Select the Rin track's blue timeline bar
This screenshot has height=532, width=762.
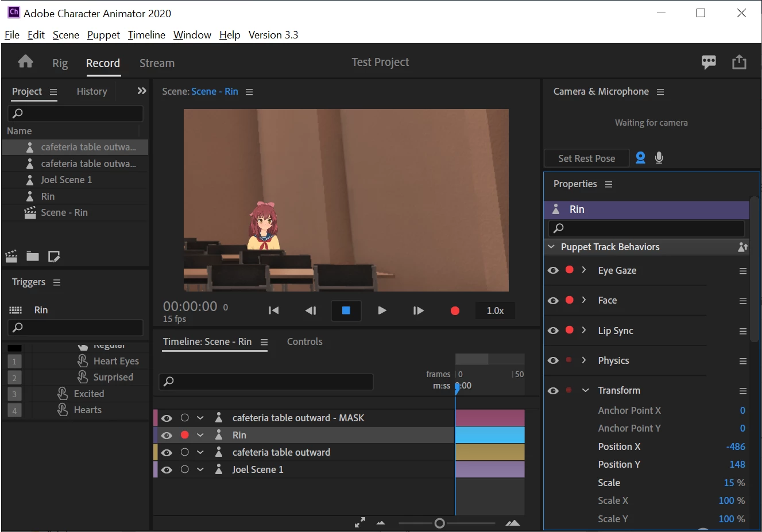click(490, 435)
